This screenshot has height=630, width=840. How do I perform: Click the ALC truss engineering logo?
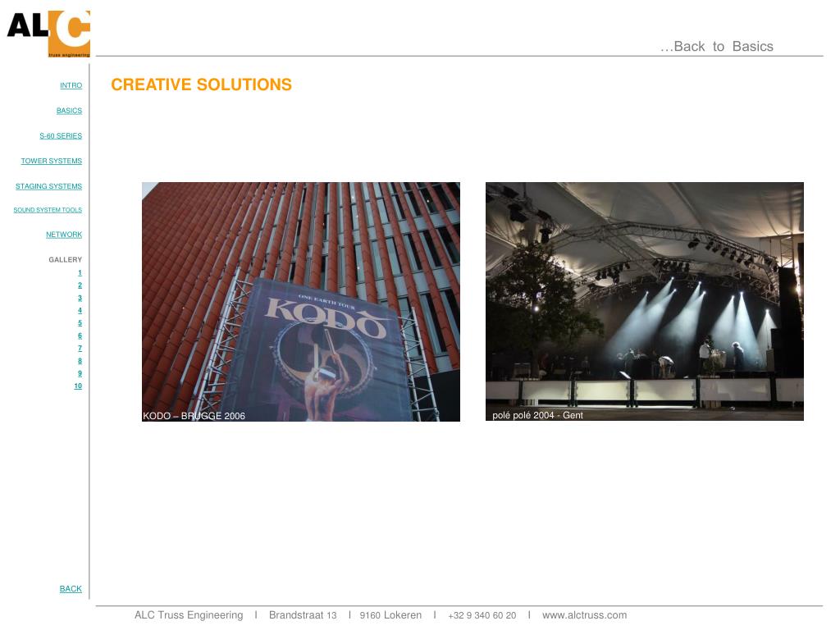(x=48, y=33)
